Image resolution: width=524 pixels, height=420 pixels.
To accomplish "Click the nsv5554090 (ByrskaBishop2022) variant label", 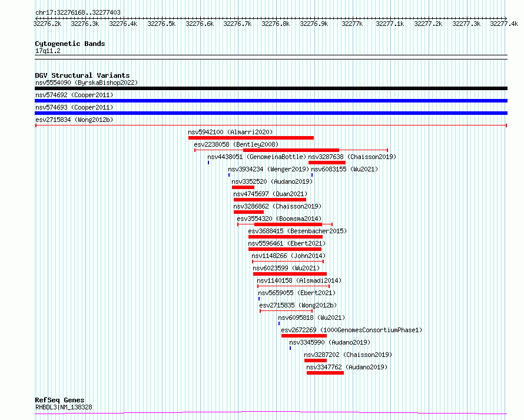I will [87, 82].
